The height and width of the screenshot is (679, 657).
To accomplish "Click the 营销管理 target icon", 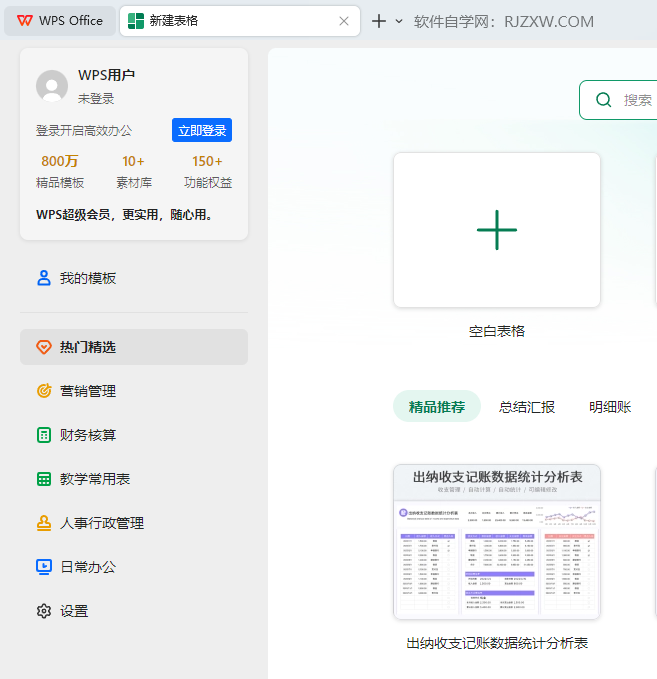I will click(x=44, y=391).
